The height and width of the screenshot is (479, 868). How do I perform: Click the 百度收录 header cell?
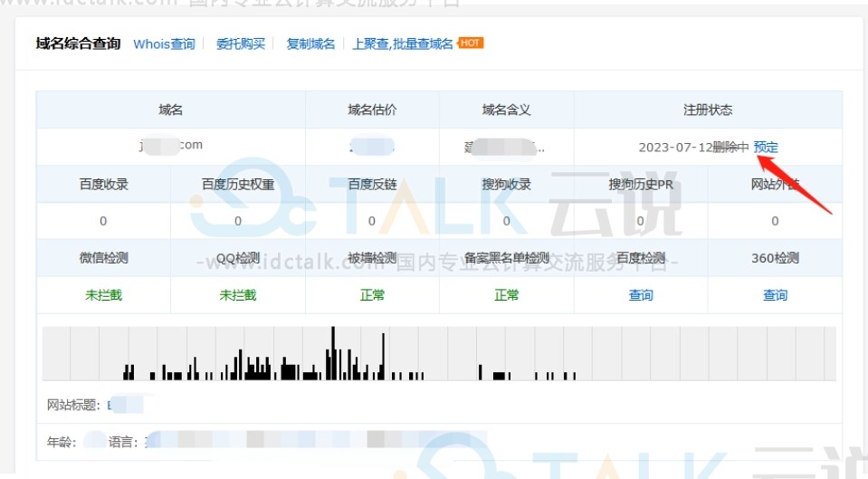click(103, 184)
